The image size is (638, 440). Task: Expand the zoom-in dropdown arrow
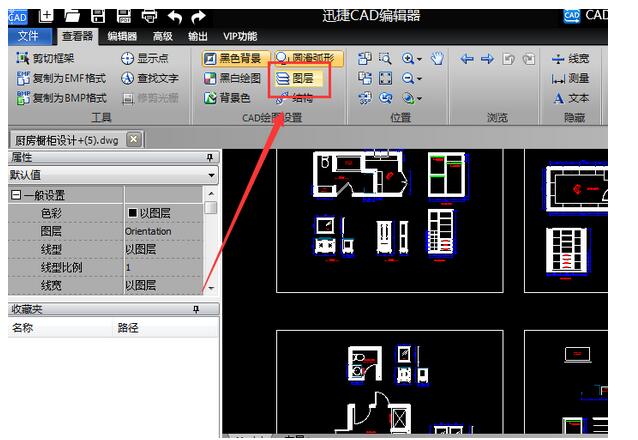pos(420,59)
